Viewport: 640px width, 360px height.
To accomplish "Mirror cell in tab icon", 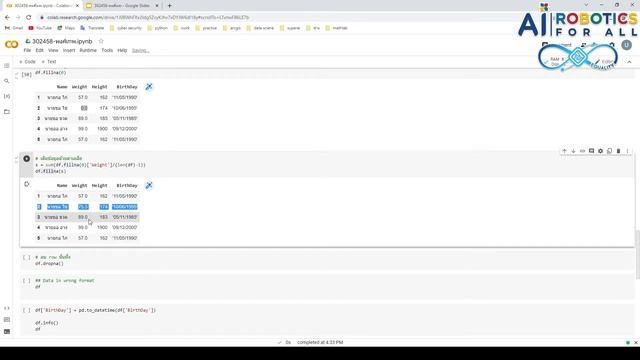I will (x=609, y=151).
